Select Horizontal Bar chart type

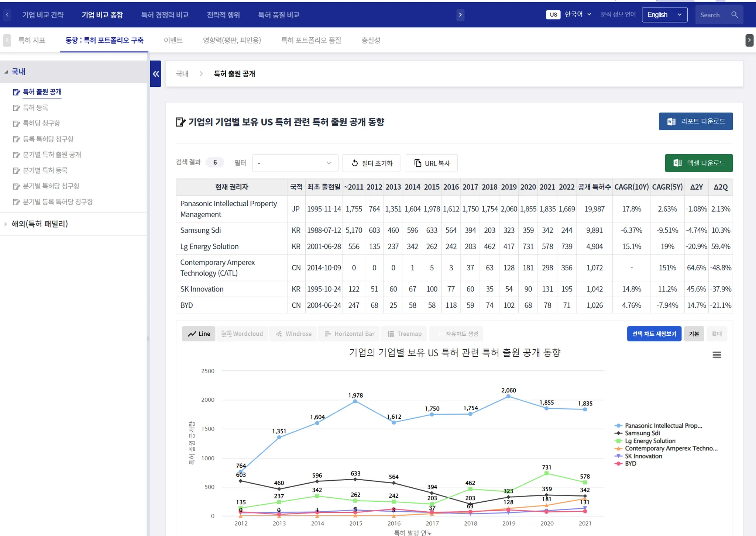pos(349,334)
